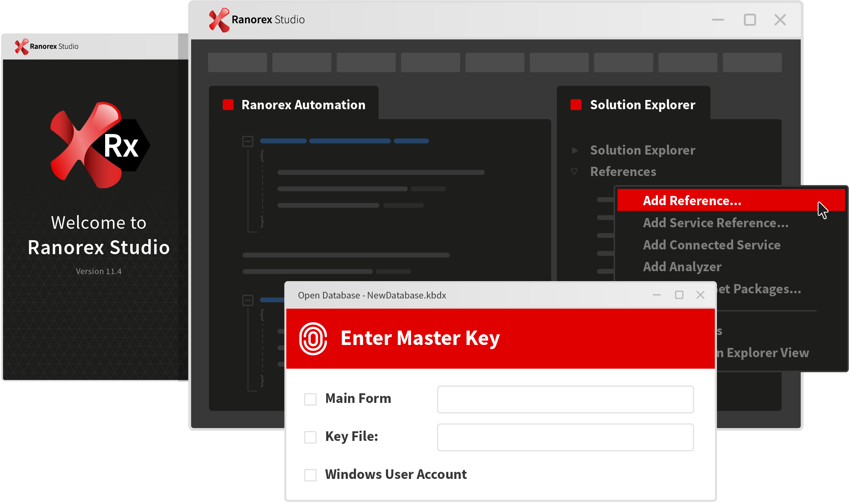
Task: Click the Ranorex logo in the main title bar
Action: [x=219, y=20]
